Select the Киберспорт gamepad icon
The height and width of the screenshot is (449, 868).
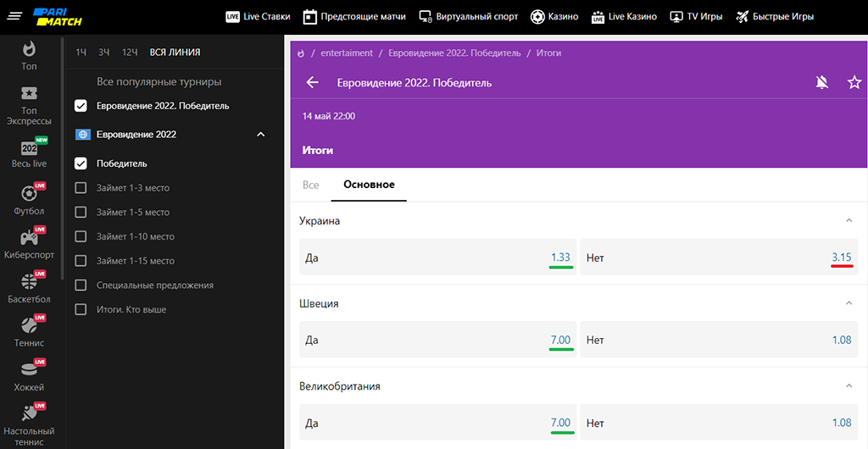(x=29, y=238)
